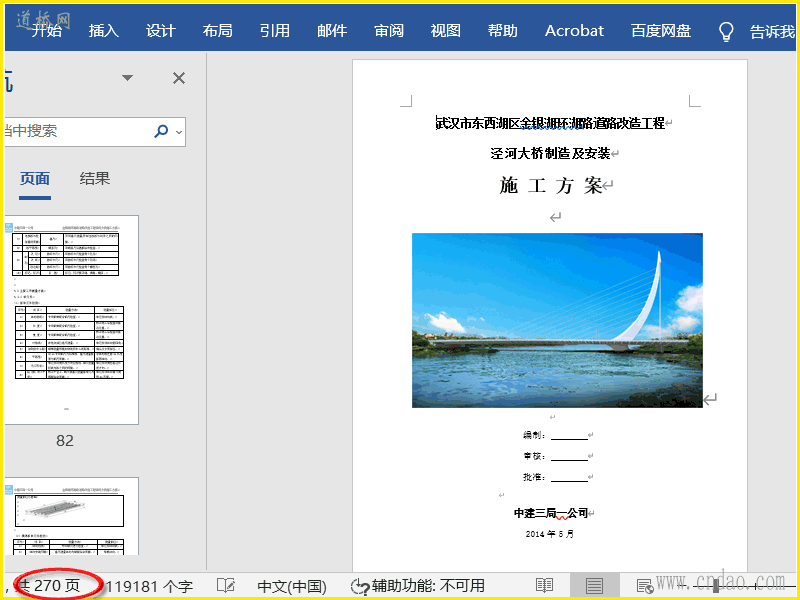Click the bridge picture in the document
The image size is (800, 600).
click(557, 320)
